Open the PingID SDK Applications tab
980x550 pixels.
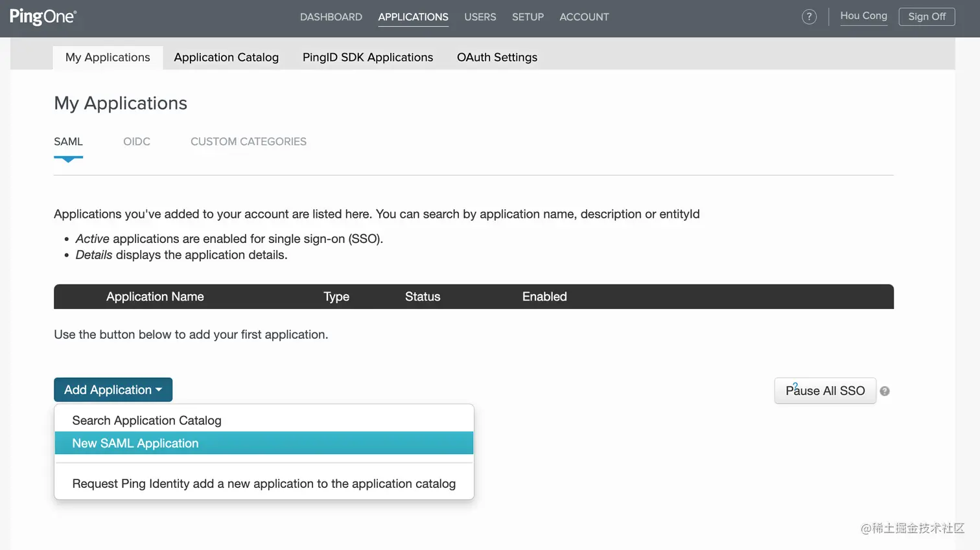(367, 57)
